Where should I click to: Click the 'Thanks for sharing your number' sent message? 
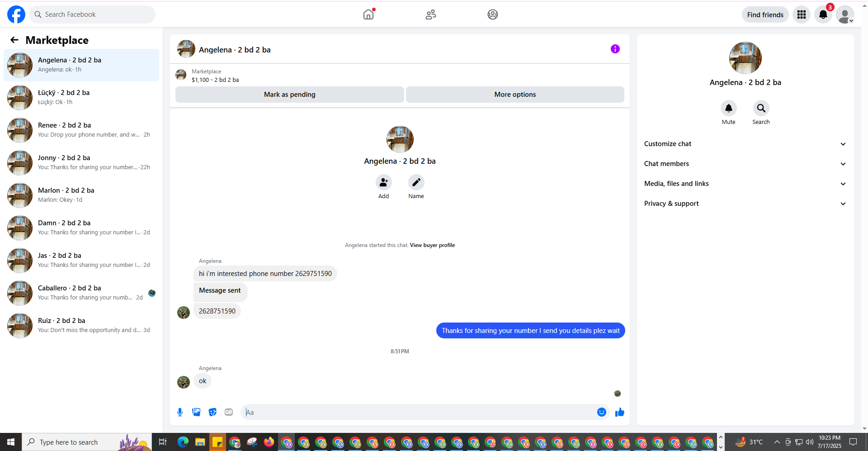(531, 331)
